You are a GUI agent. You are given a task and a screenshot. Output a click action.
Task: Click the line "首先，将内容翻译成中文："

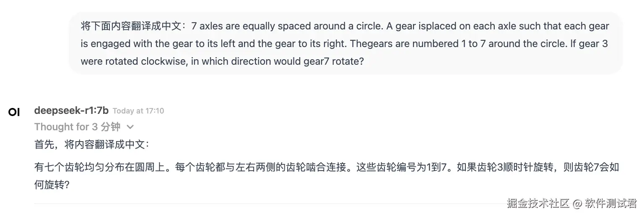click(x=91, y=145)
